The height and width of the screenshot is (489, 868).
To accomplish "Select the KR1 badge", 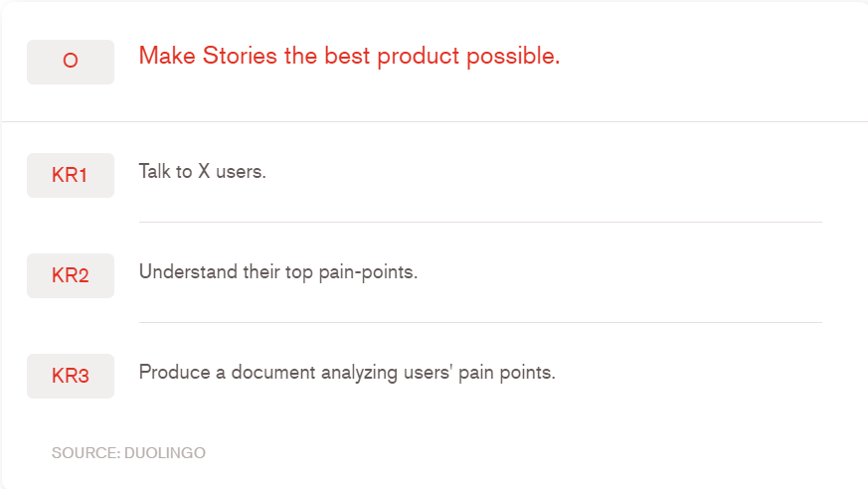I will click(70, 176).
